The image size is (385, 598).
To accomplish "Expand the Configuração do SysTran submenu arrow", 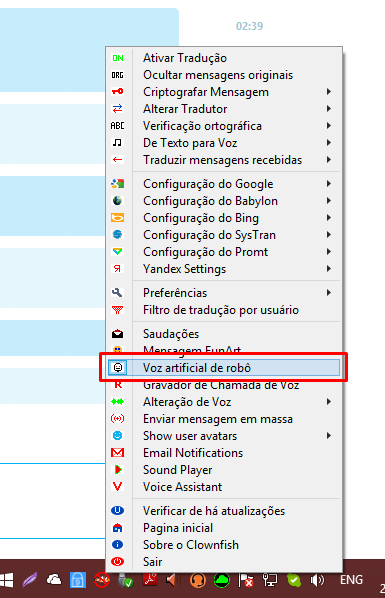I will [329, 235].
